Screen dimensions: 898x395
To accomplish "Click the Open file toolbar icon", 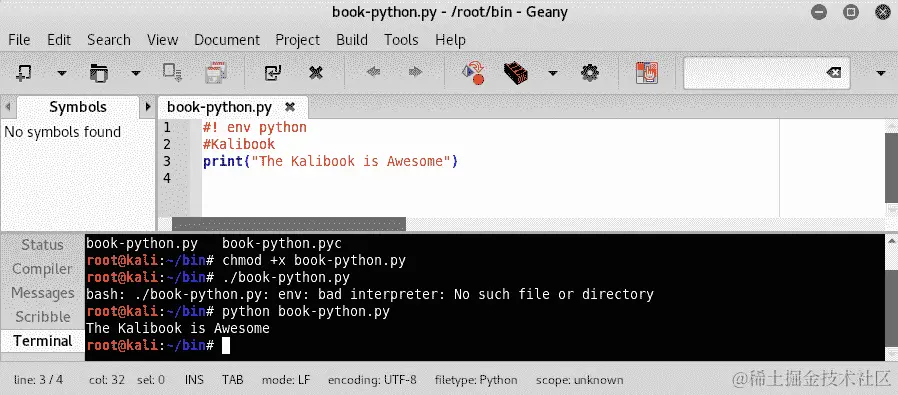I will point(99,73).
